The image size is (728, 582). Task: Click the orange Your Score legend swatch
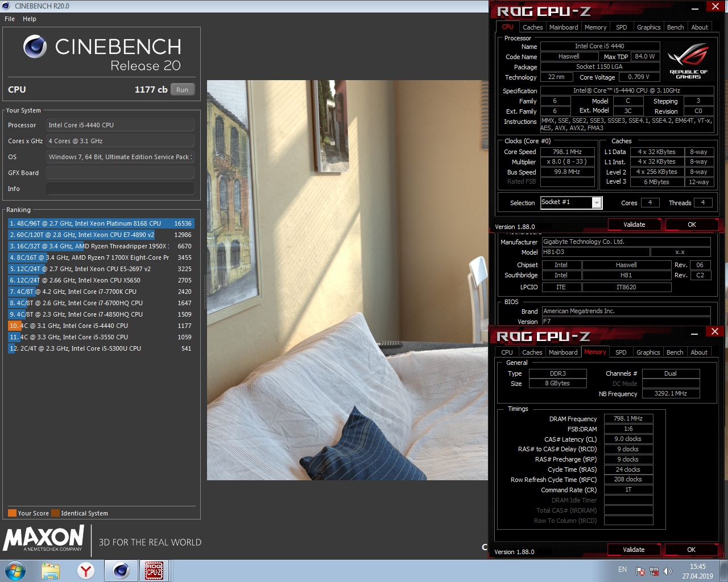click(x=12, y=513)
